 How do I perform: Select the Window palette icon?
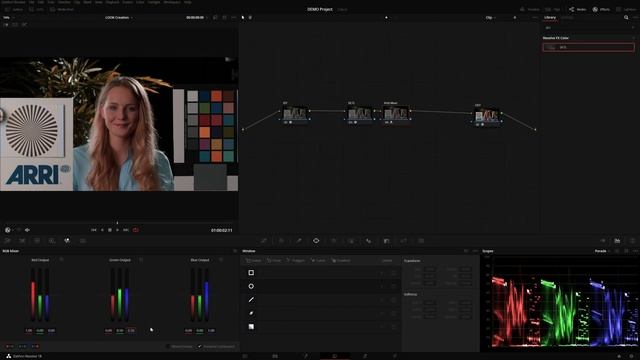coord(316,241)
